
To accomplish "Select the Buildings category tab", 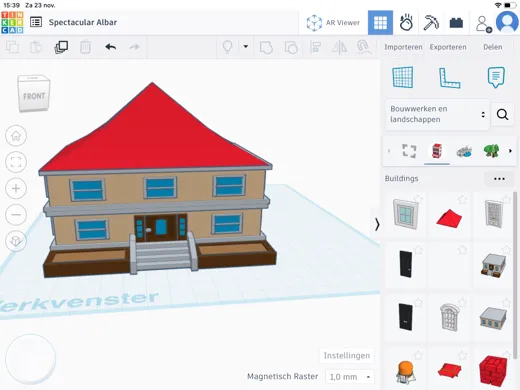I will point(437,151).
